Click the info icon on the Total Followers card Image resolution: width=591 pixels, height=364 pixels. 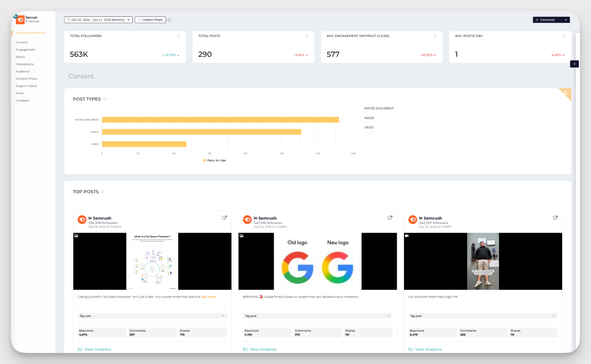[178, 36]
